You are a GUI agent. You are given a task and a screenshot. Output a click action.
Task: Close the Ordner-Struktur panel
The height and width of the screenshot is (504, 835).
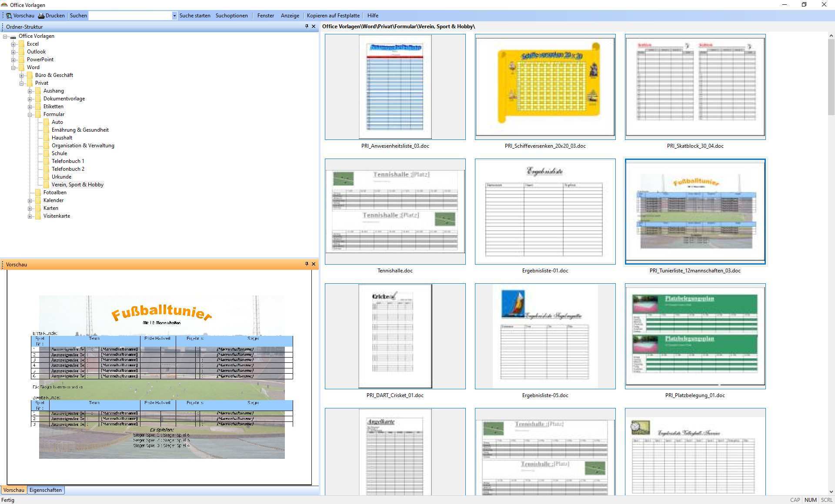pyautogui.click(x=314, y=27)
